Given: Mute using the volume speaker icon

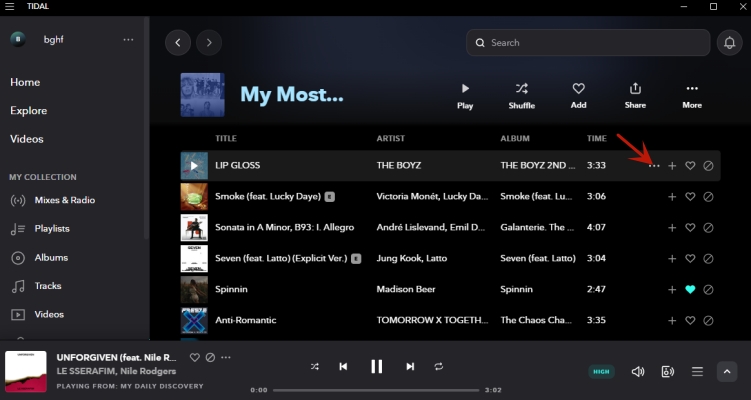Looking at the screenshot, I should click(637, 372).
